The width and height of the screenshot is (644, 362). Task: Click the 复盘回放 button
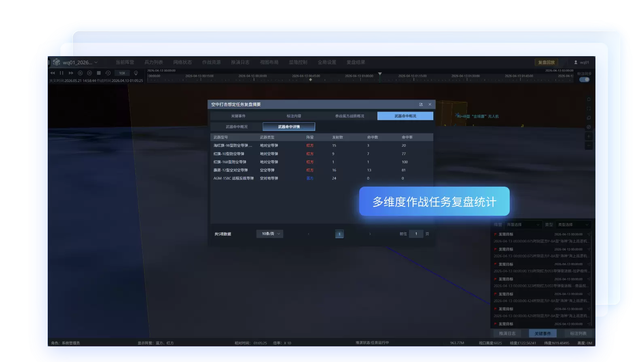coord(547,62)
